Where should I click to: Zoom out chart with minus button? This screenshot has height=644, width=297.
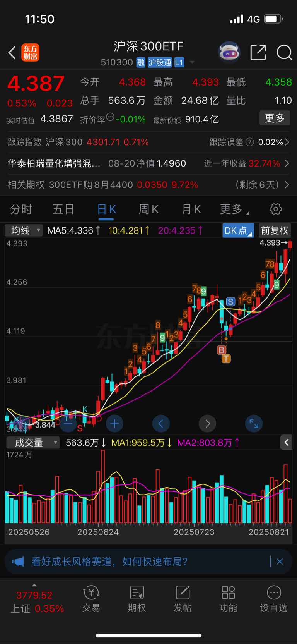[x=68, y=424]
